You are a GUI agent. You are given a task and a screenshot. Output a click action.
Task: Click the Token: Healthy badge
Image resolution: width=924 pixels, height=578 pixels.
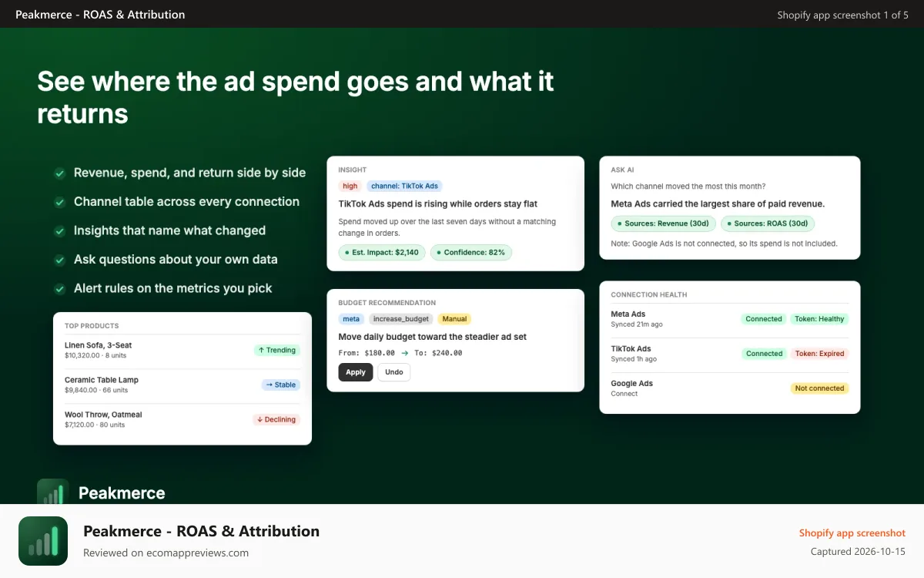point(820,319)
